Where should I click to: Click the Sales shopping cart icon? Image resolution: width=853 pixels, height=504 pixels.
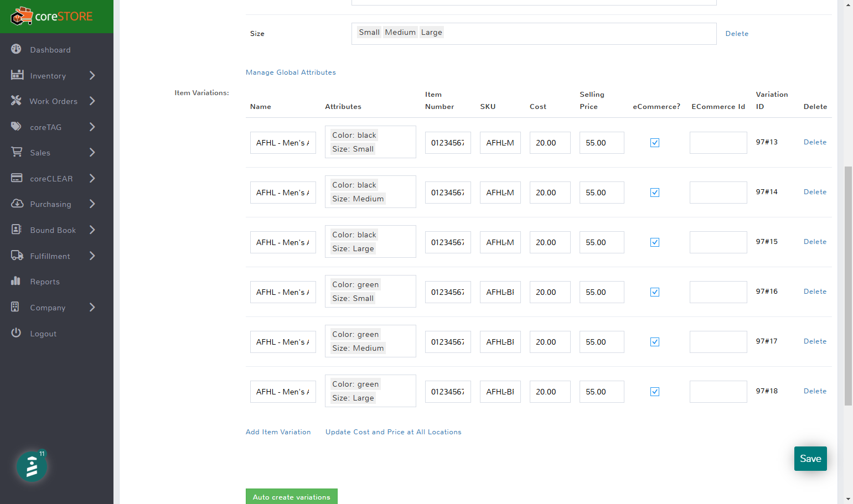coord(17,152)
